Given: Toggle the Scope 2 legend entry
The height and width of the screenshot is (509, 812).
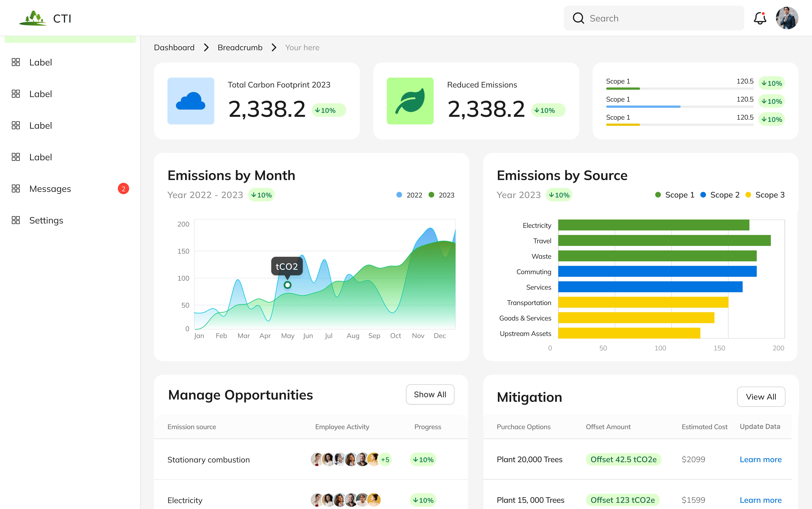Looking at the screenshot, I should [720, 195].
